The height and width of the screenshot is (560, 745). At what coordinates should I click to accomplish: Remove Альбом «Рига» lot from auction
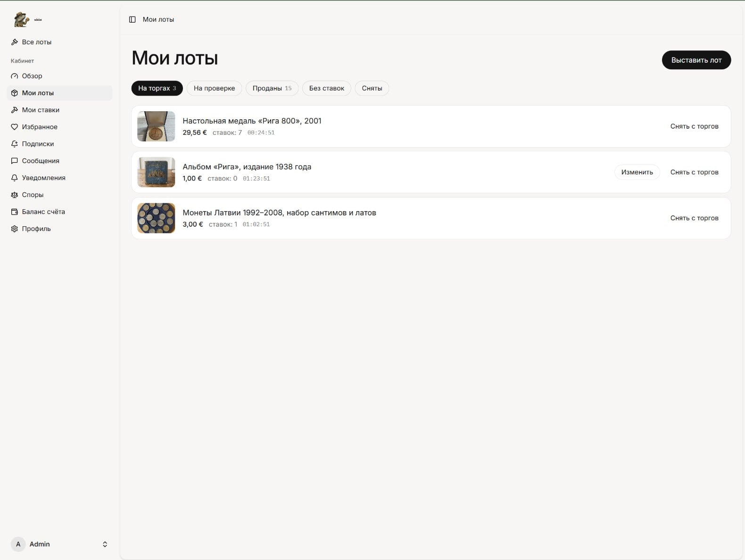pyautogui.click(x=695, y=172)
